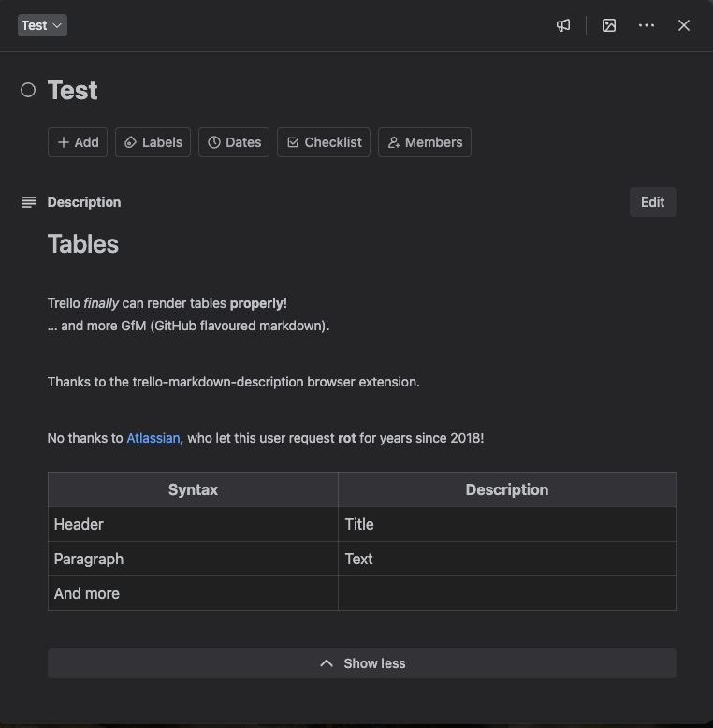The width and height of the screenshot is (713, 728).
Task: Open the card cover image icon
Action: (609, 25)
